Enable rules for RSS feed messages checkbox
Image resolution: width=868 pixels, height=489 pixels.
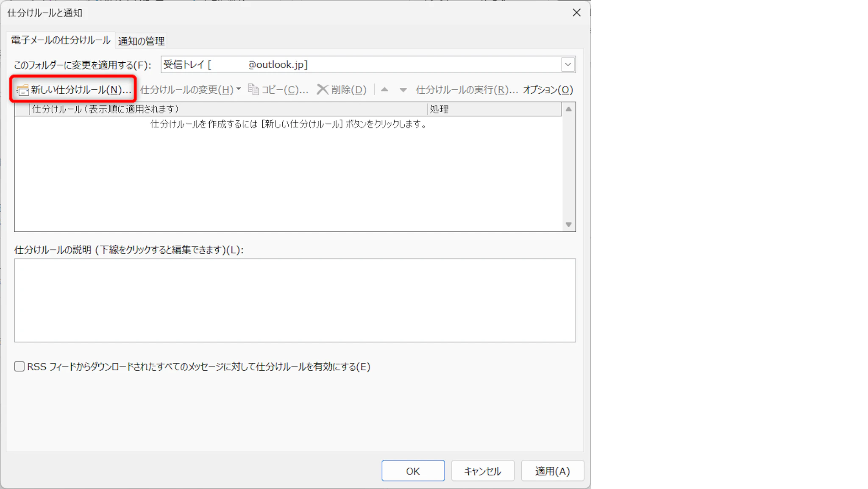click(x=19, y=367)
